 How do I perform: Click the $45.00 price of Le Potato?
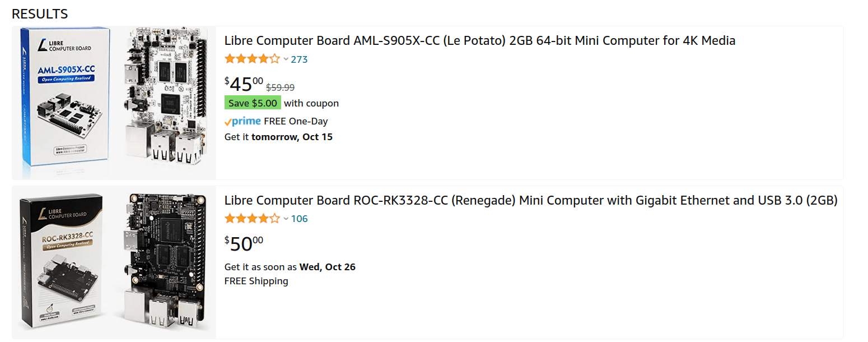pyautogui.click(x=244, y=84)
